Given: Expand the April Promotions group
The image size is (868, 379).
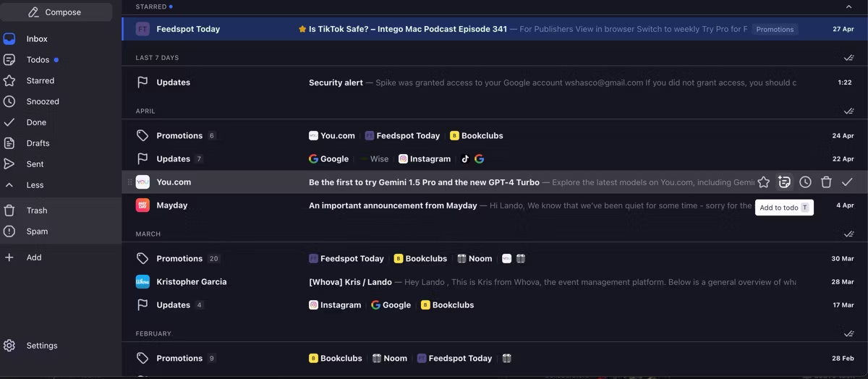Looking at the screenshot, I should [495, 136].
